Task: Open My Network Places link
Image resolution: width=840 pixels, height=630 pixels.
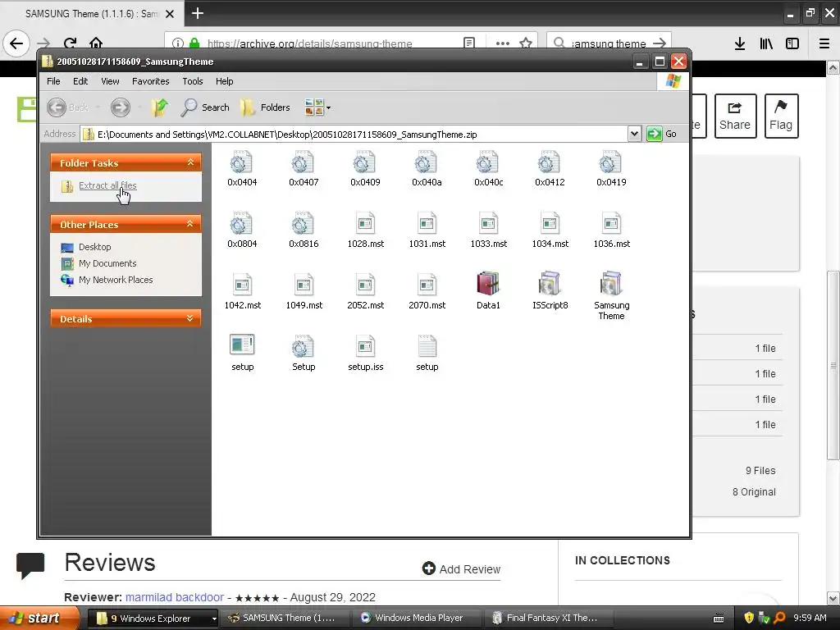Action: pyautogui.click(x=116, y=280)
